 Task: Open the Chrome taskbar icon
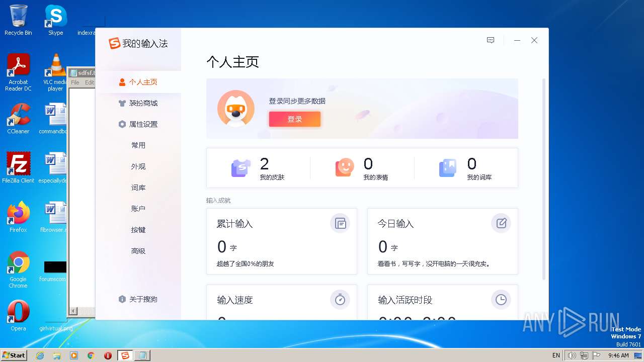coord(91,355)
